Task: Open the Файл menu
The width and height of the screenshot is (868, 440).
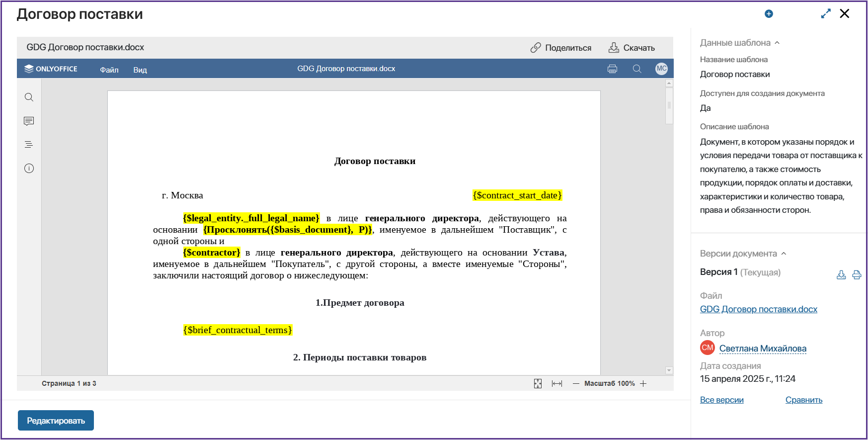Action: 109,70
